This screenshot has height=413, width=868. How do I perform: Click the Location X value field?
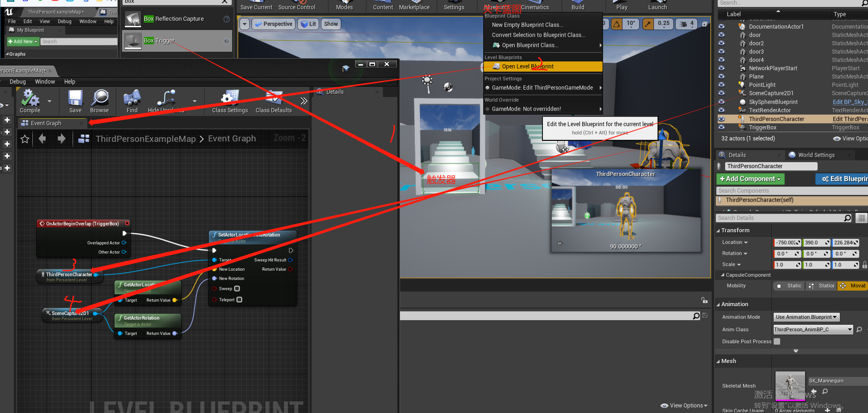pyautogui.click(x=788, y=243)
